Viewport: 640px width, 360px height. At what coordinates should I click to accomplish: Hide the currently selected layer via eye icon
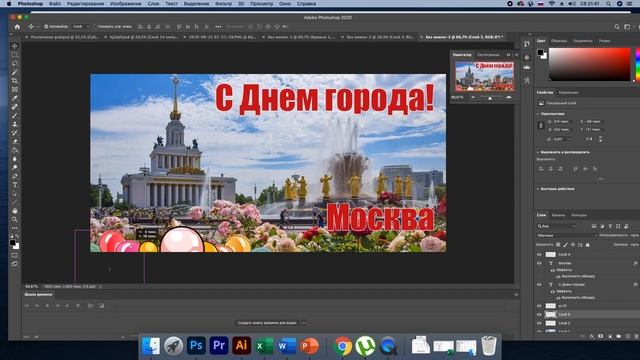(x=539, y=315)
